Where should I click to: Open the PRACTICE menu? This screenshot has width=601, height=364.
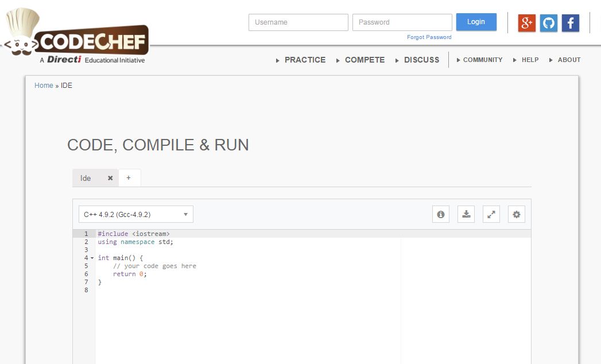point(305,60)
